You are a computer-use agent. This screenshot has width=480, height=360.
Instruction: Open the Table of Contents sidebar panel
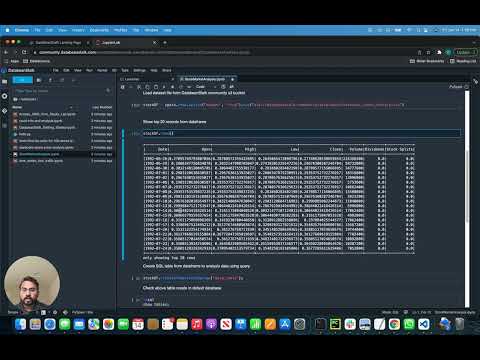coord(4,125)
